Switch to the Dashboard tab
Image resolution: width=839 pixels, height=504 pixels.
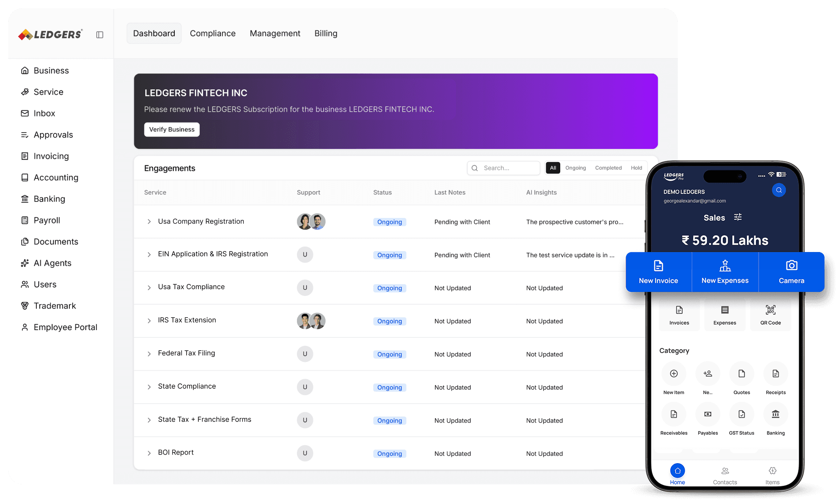(154, 34)
